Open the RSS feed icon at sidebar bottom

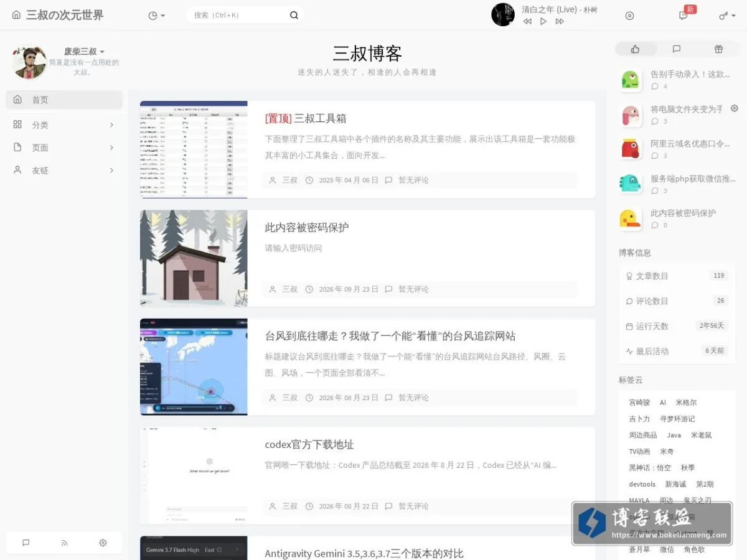tap(64, 543)
